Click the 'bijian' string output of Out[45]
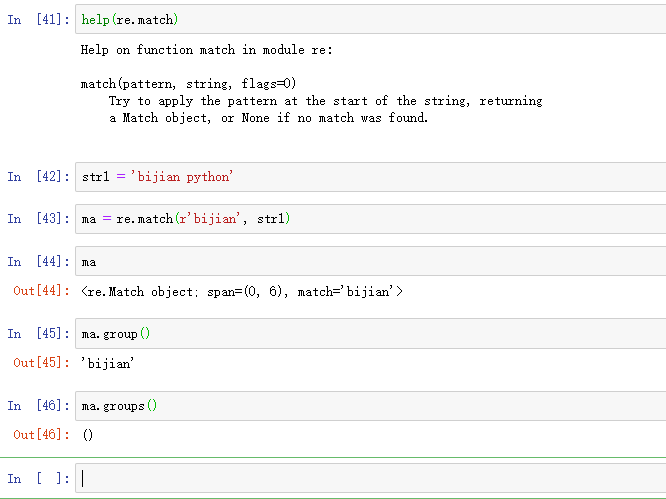 coord(108,364)
